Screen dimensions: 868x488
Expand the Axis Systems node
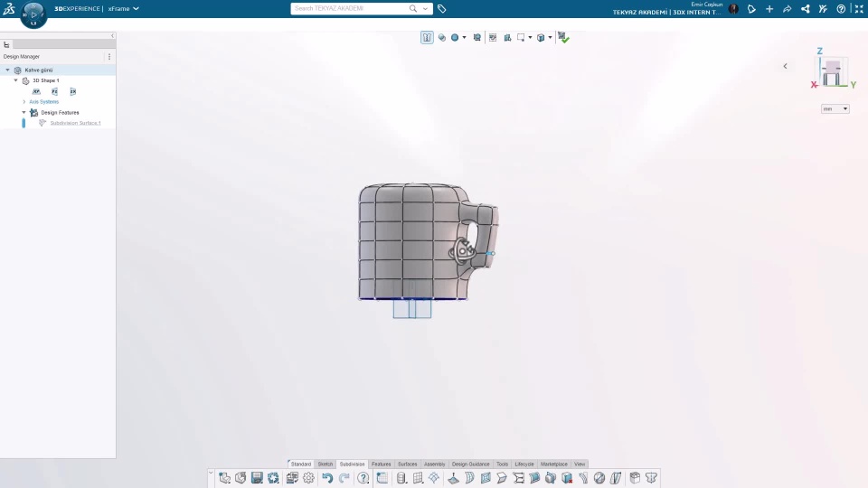24,102
